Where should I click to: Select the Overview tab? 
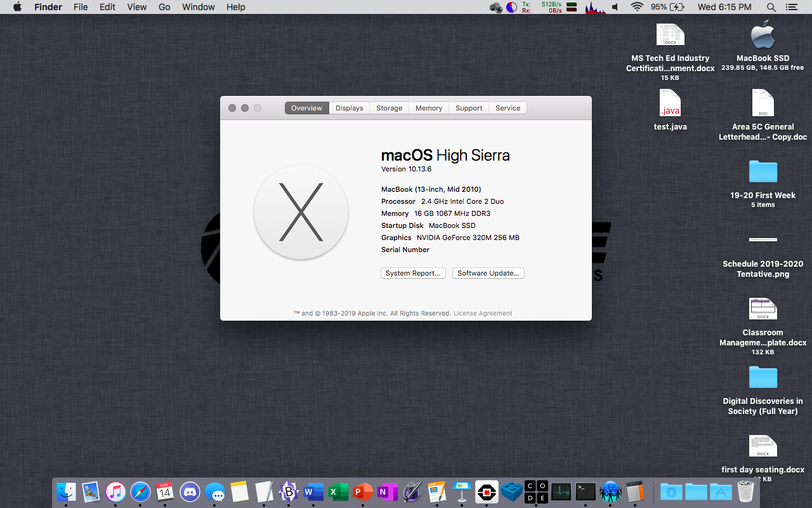click(307, 108)
